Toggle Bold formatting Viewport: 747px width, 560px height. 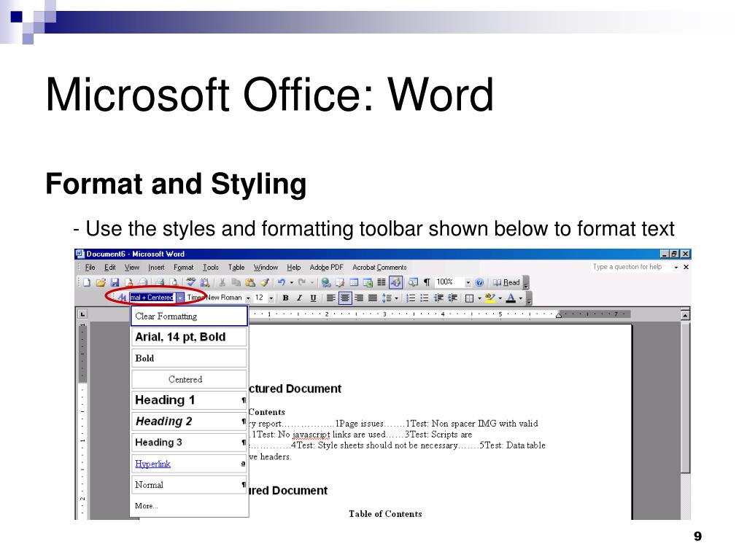[x=285, y=297]
